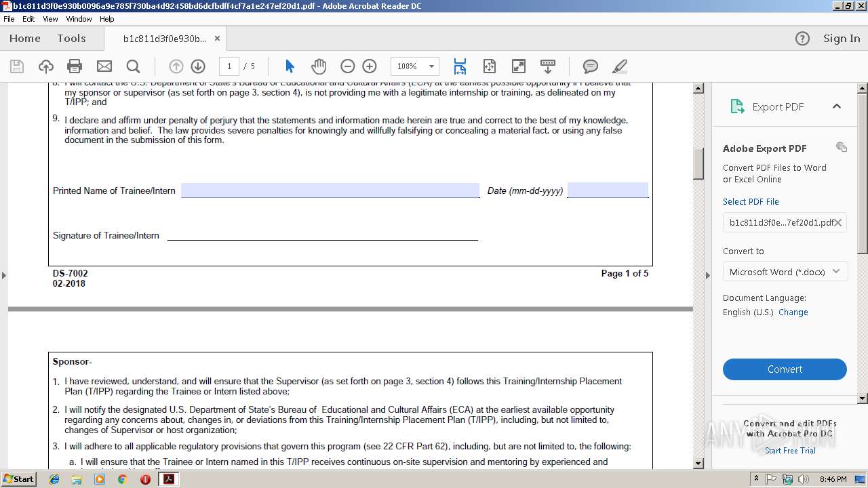Click the Start Free Trial link
868x488 pixels.
point(790,451)
